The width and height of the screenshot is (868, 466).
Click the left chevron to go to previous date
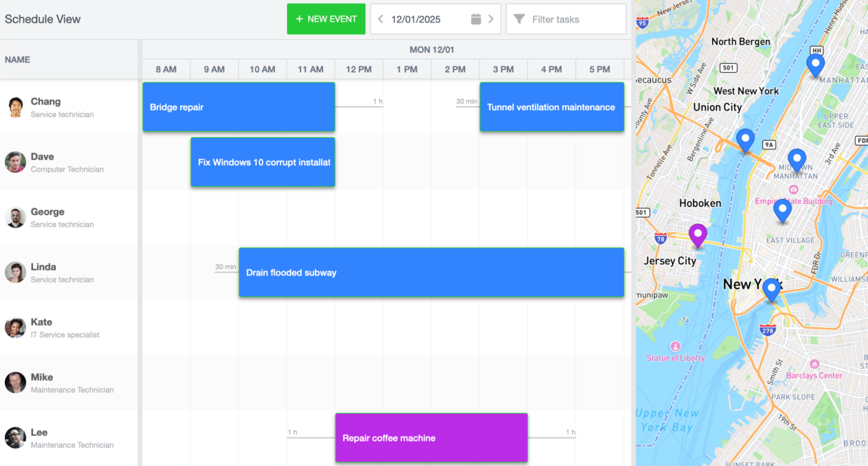[380, 19]
